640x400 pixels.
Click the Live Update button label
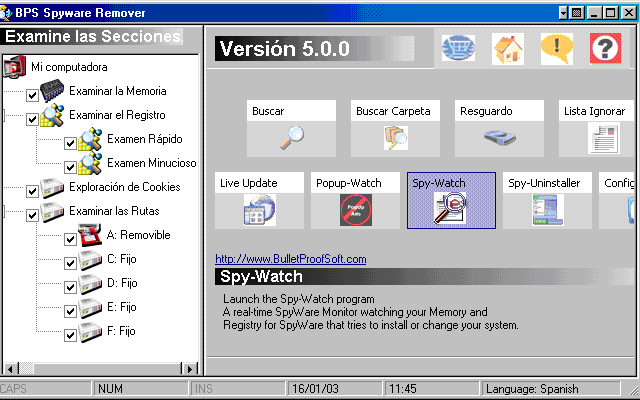[x=249, y=183]
